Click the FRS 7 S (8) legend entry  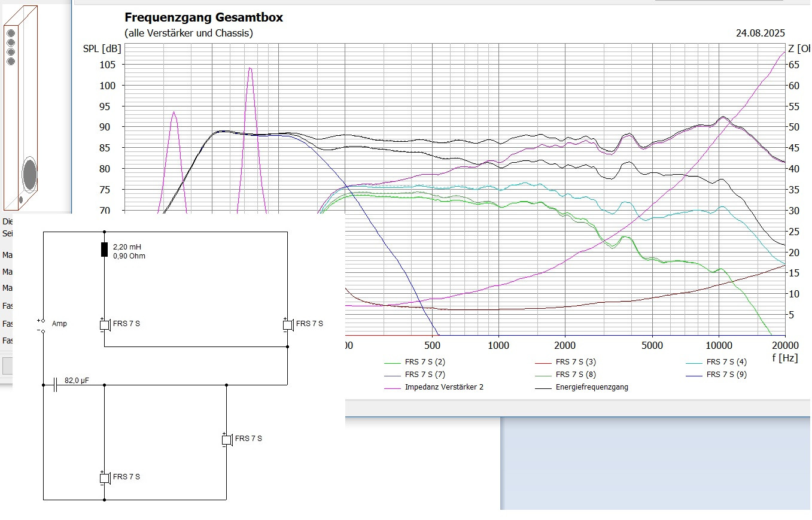[575, 375]
